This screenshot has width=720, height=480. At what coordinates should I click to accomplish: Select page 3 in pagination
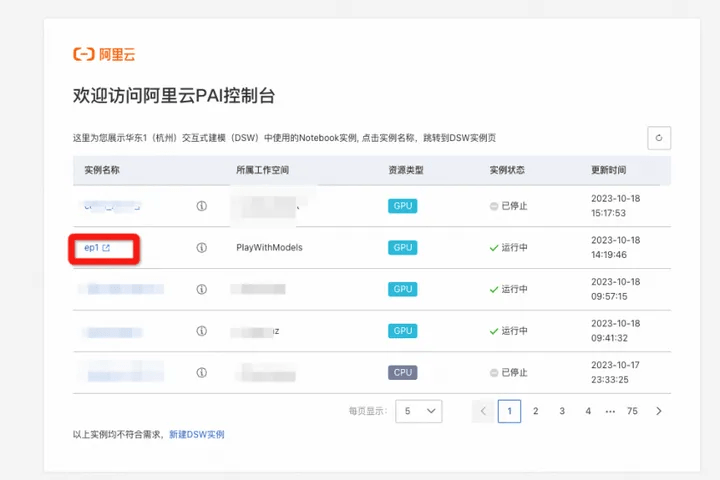pos(562,411)
